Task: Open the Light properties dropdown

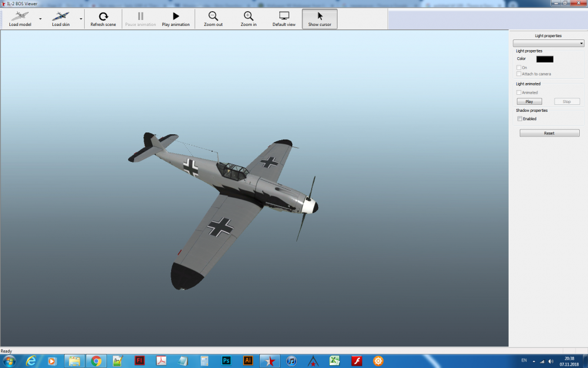Action: (548, 42)
